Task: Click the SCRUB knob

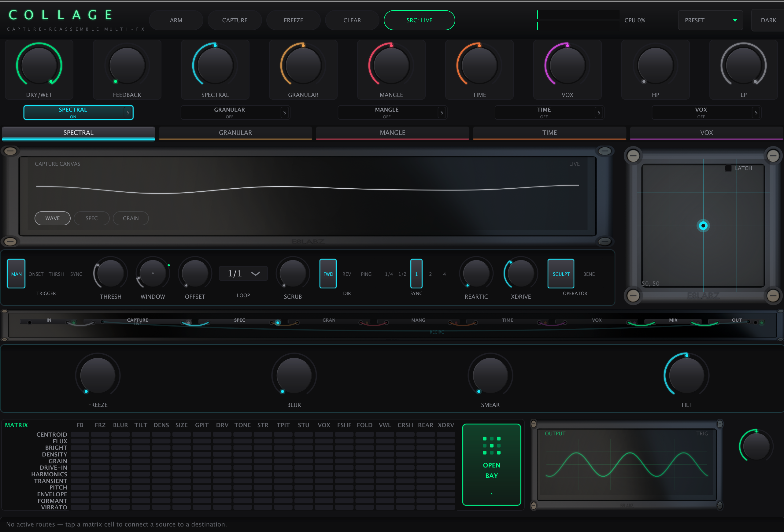Action: pos(293,274)
